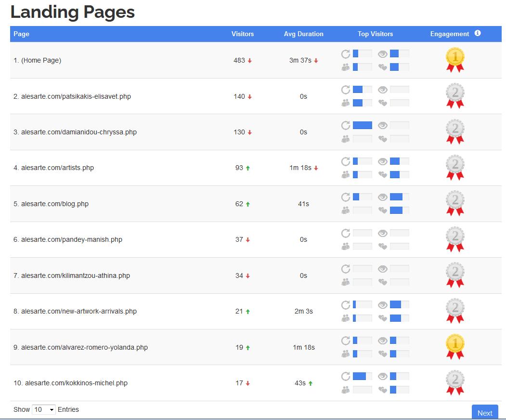Click the hearts icon in Home Page row
Image resolution: width=506 pixels, height=420 pixels.
383,67
